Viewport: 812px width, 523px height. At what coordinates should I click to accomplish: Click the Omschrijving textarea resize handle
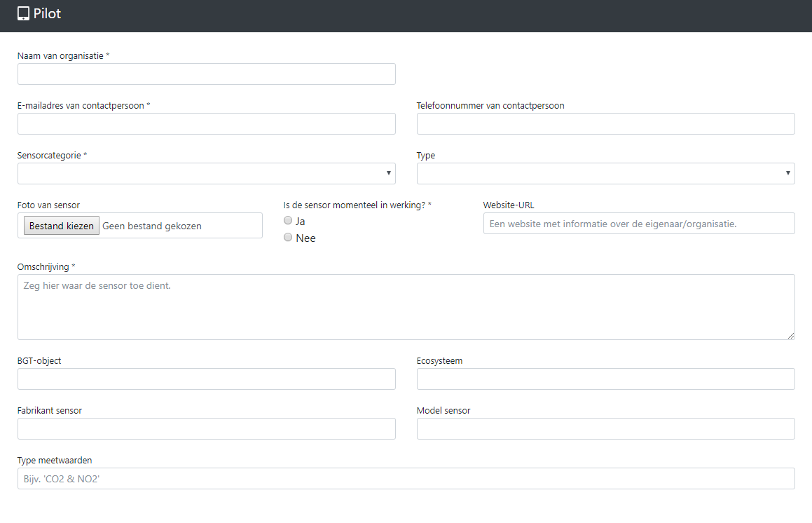[x=791, y=336]
